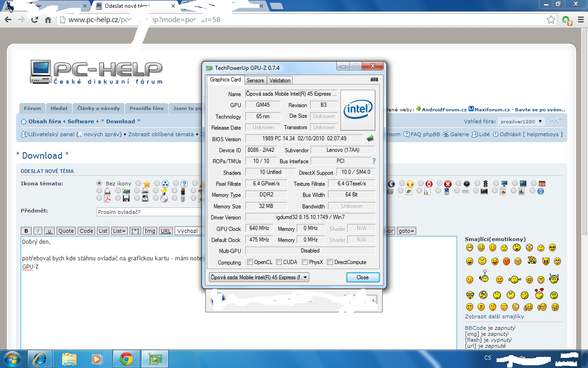This screenshot has height=368, width=588.
Task: Open the GPU selector dropdown in GPU-Z
Action: pyautogui.click(x=259, y=277)
